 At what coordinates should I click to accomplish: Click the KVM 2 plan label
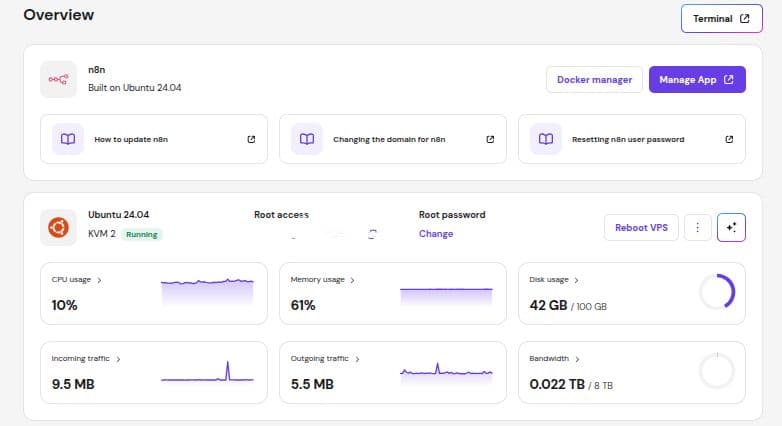(102, 234)
